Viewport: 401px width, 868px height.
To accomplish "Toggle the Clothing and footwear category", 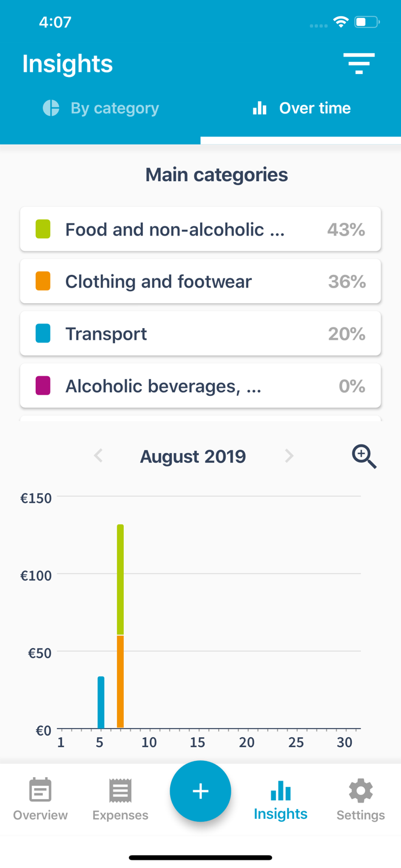I will pos(200,281).
